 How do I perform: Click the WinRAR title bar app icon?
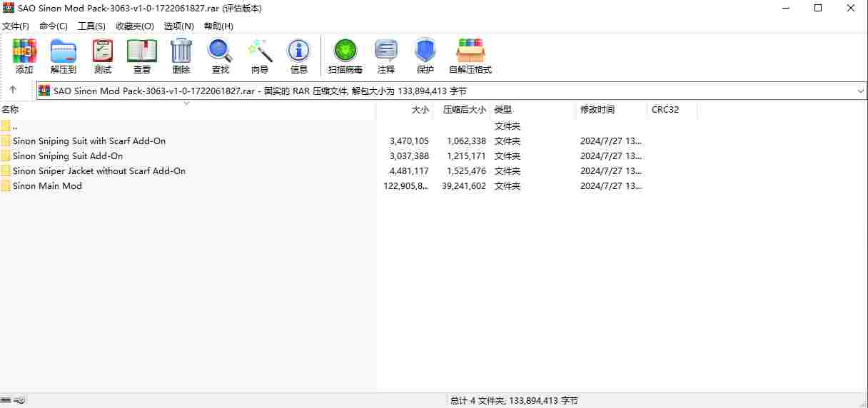[9, 9]
